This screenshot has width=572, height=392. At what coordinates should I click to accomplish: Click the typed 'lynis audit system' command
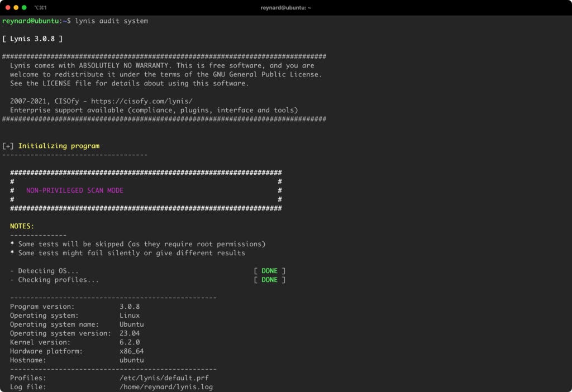(111, 21)
